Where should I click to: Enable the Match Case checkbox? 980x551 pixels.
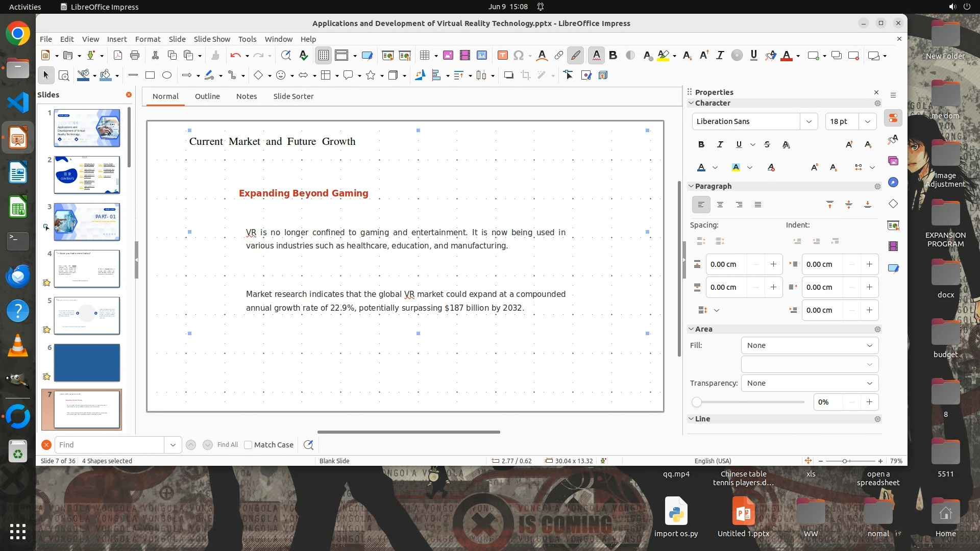(x=248, y=445)
